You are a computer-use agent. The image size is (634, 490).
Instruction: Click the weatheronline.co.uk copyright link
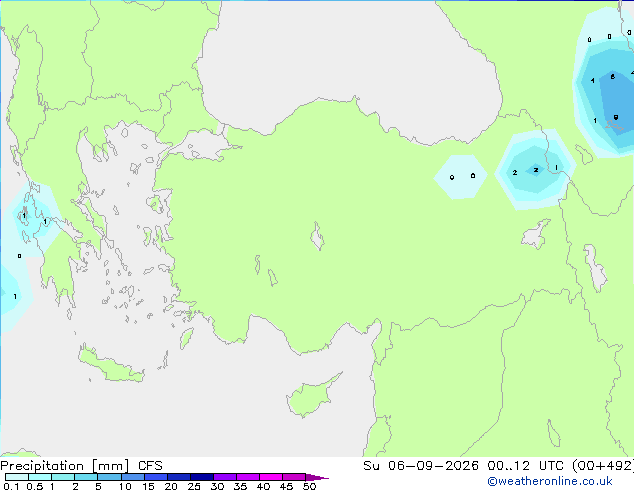point(550,481)
